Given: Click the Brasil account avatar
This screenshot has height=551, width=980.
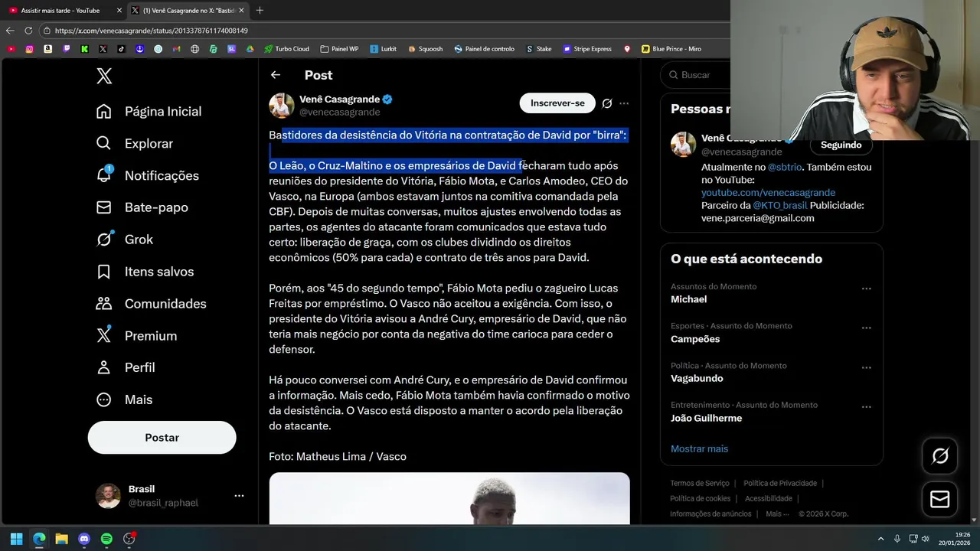Looking at the screenshot, I should point(108,496).
